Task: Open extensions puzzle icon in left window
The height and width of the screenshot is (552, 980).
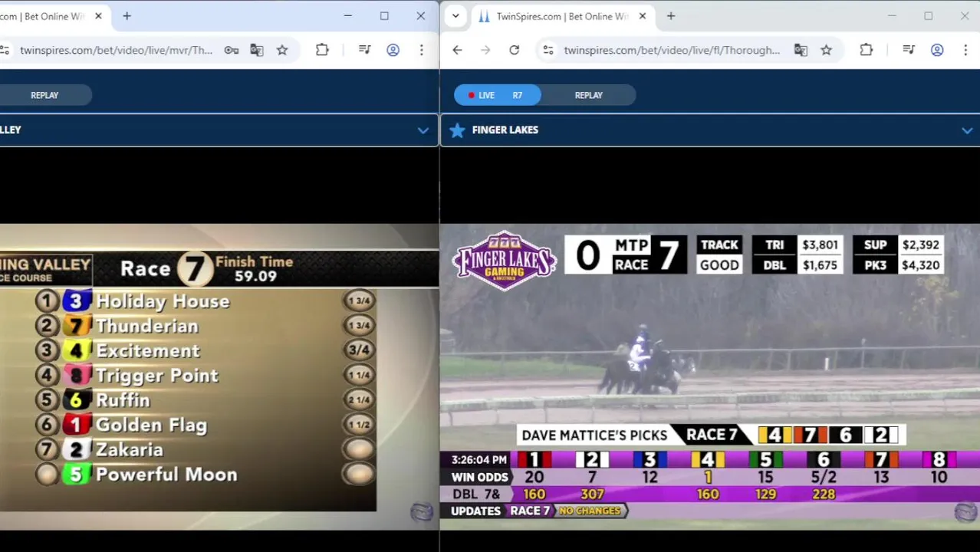Action: tap(322, 50)
